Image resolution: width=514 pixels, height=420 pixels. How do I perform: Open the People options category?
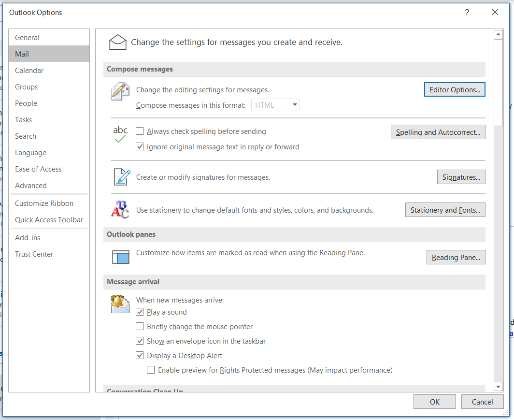coord(49,103)
